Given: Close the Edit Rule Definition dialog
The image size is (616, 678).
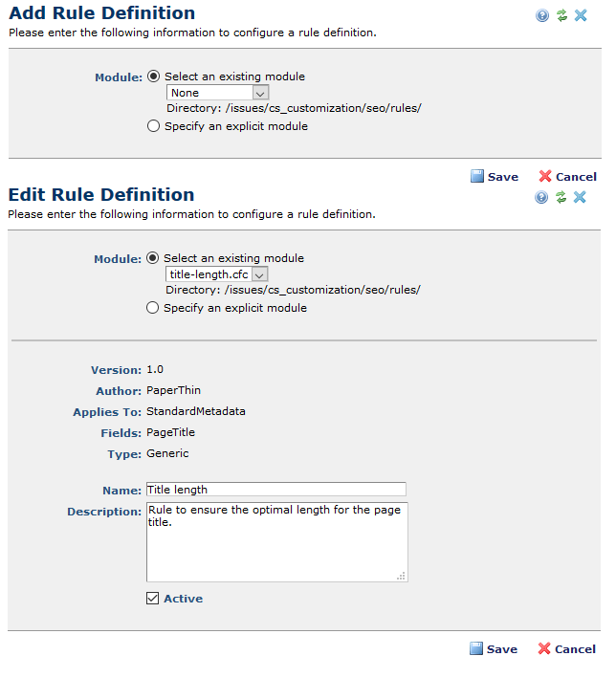Looking at the screenshot, I should pyautogui.click(x=581, y=197).
